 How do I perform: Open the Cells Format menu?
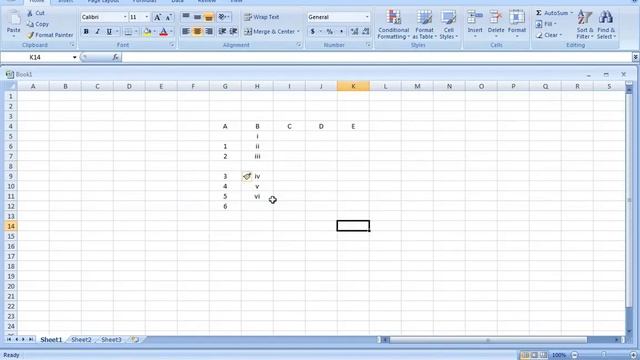[x=517, y=24]
